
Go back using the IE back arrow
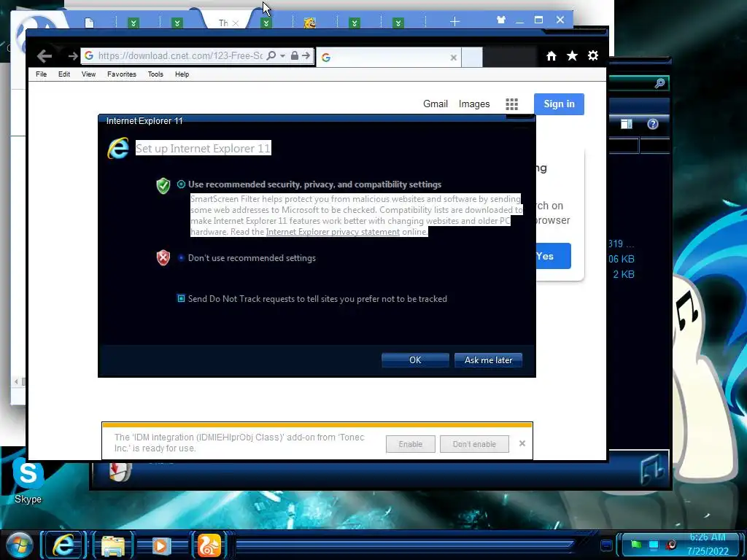point(44,56)
